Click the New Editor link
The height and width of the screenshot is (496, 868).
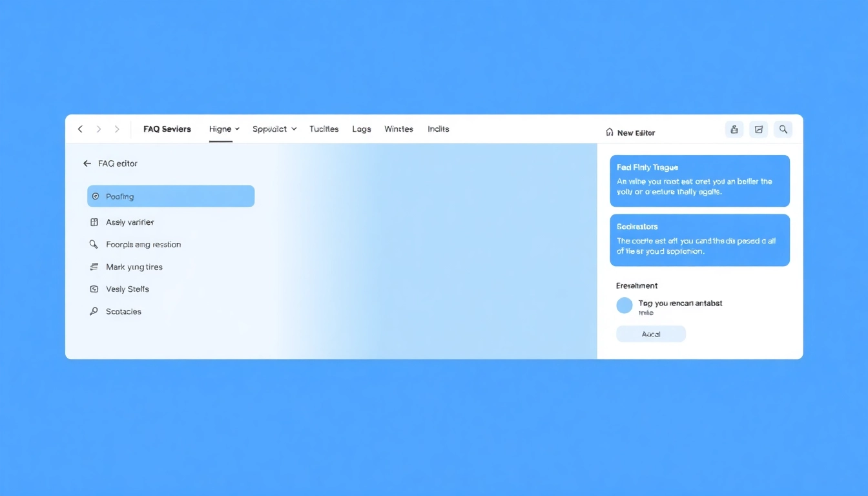636,132
